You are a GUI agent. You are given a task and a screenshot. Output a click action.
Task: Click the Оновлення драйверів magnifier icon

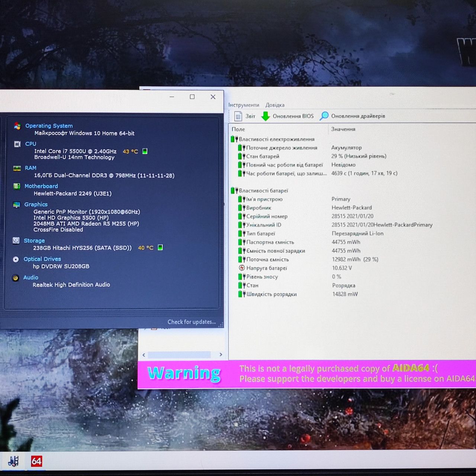[x=324, y=116]
